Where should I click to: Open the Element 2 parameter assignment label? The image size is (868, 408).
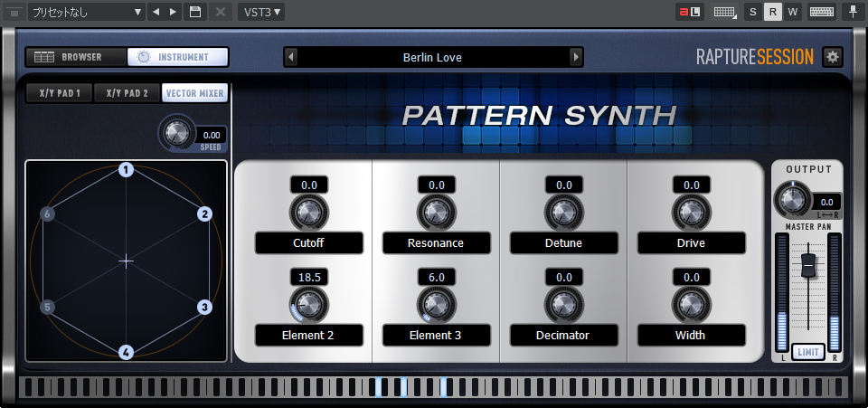(x=309, y=335)
